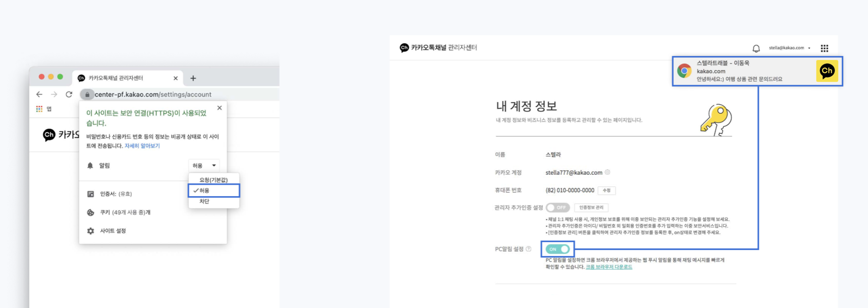Viewport: 868px width, 308px height.
Task: Click the Chrome icon in the notification toast
Action: [684, 71]
